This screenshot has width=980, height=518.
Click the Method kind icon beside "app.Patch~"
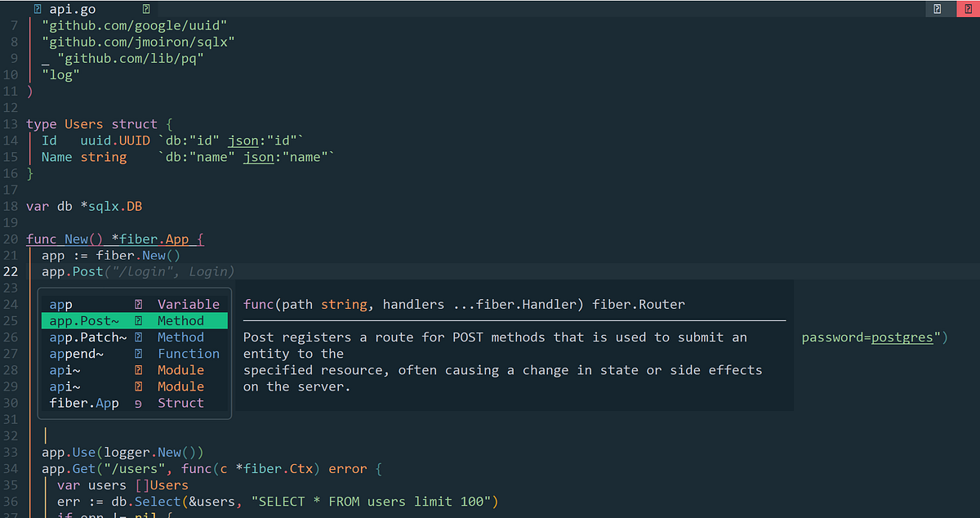click(137, 337)
